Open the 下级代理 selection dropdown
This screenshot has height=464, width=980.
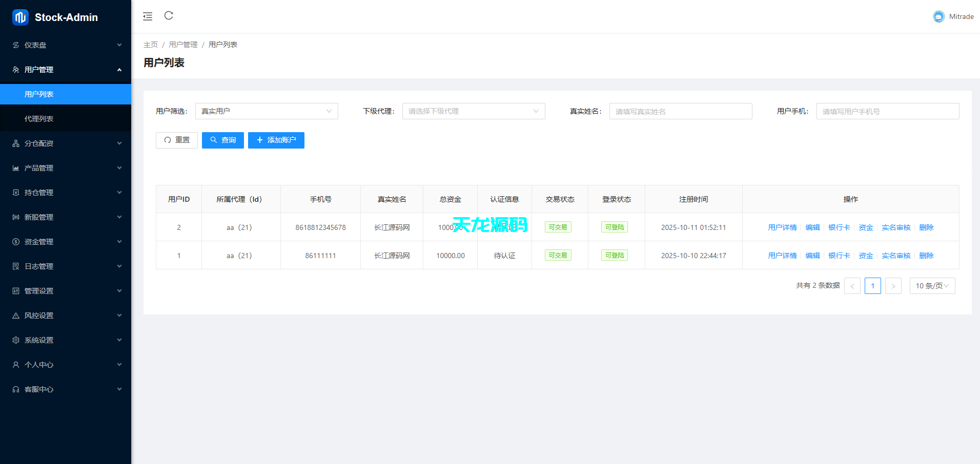click(473, 111)
